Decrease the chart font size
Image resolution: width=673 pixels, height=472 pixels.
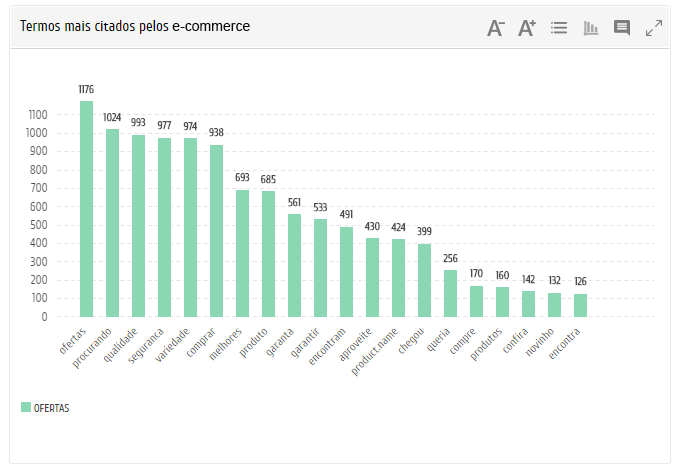point(496,28)
